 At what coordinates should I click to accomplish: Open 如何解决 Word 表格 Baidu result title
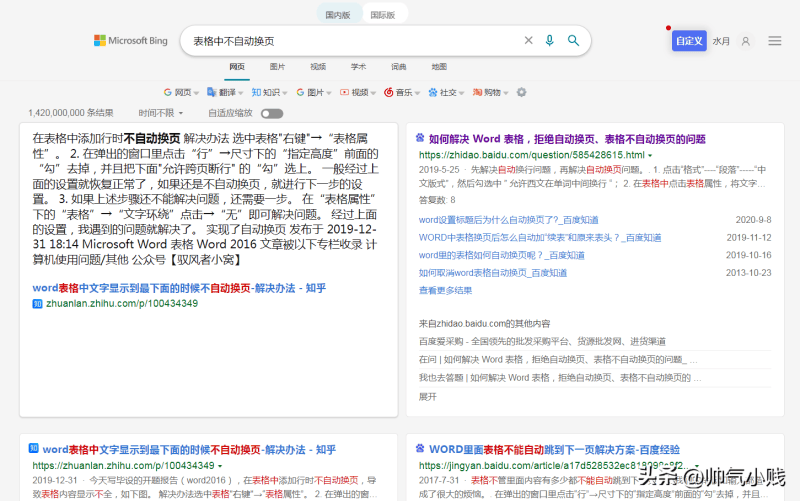pyautogui.click(x=567, y=139)
